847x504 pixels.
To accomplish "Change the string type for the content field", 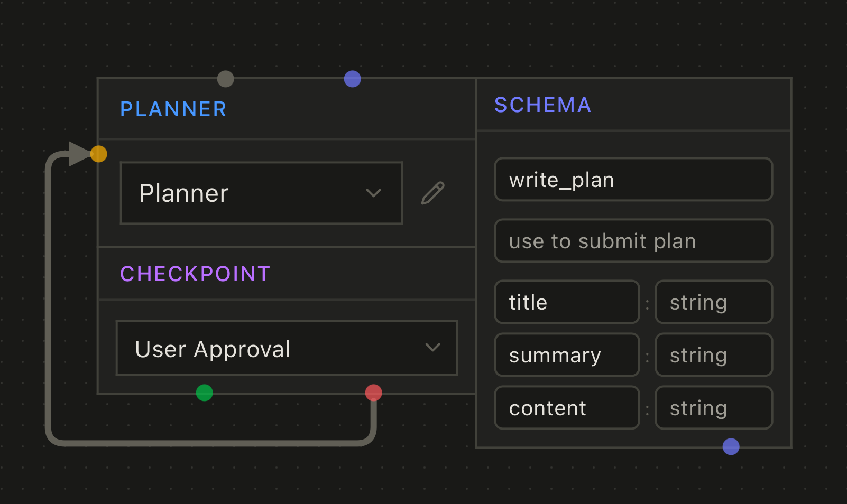I will [714, 408].
